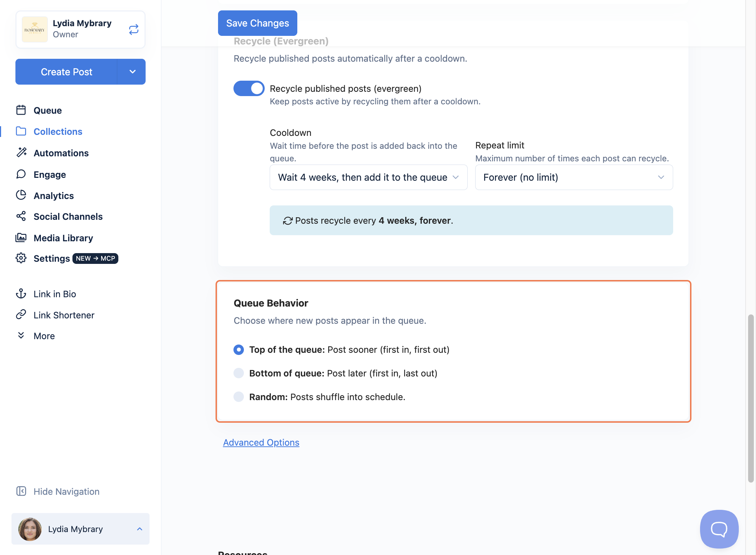
Task: Open the Engage chat bubble icon
Action: (21, 174)
